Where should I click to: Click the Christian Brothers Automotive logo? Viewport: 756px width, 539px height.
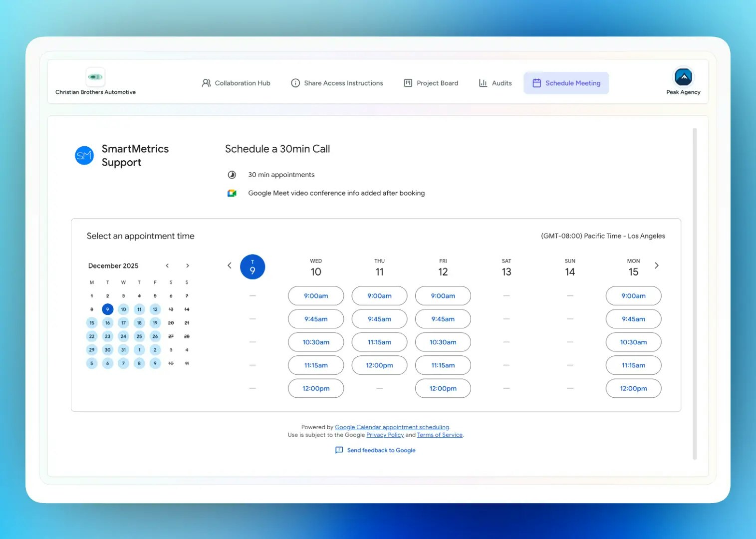95,76
